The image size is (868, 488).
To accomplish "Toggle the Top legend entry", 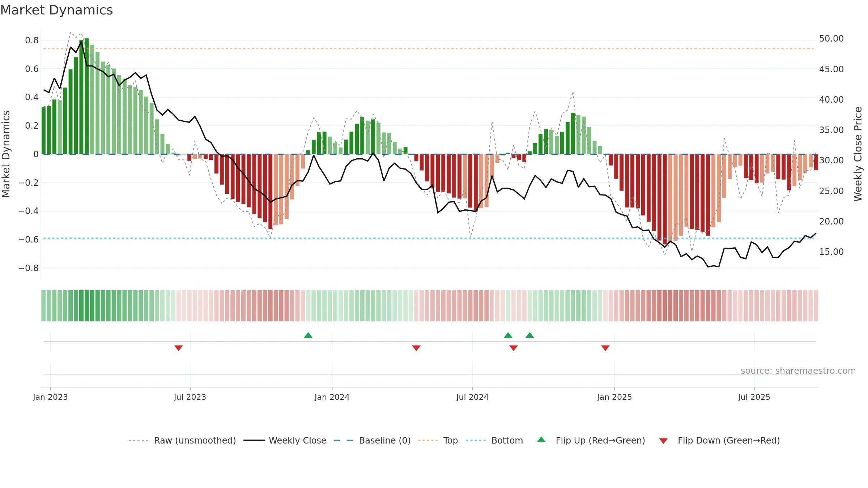I will click(x=438, y=440).
